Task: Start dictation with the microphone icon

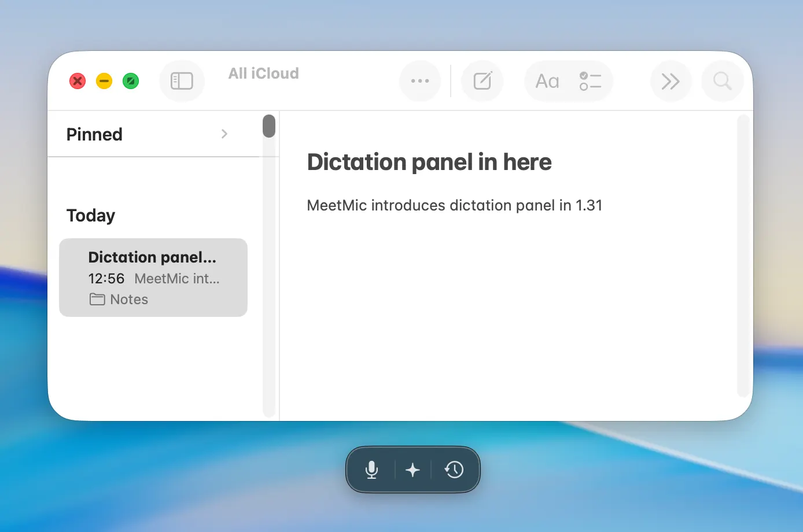Action: (x=372, y=470)
